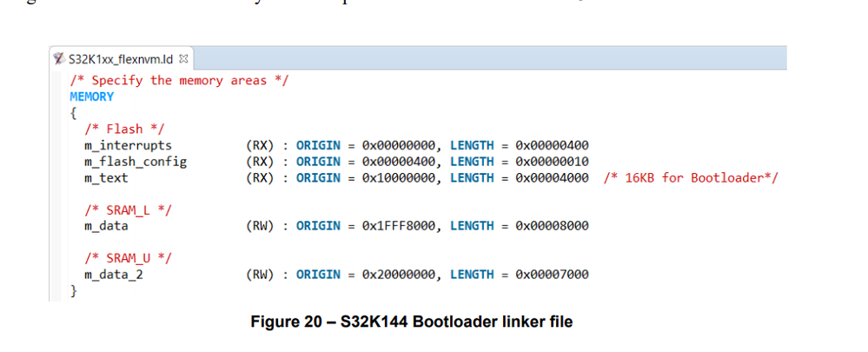The image size is (868, 352).
Task: Select the S32K1xx_flexnvm.ld editor tab
Action: [x=122, y=58]
